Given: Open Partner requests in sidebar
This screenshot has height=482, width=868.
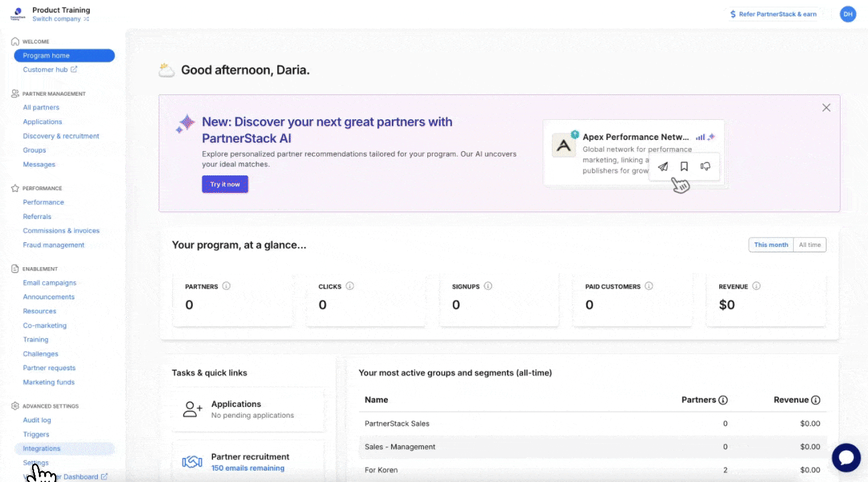Looking at the screenshot, I should click(49, 368).
